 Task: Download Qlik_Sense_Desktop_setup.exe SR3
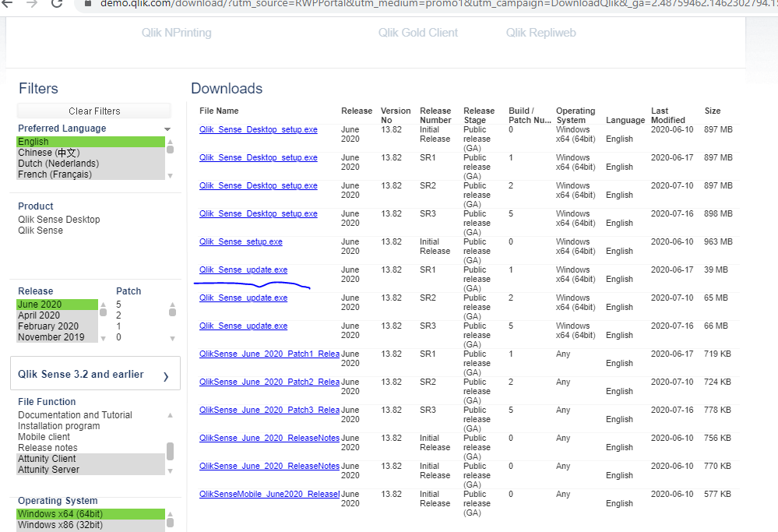coord(259,214)
